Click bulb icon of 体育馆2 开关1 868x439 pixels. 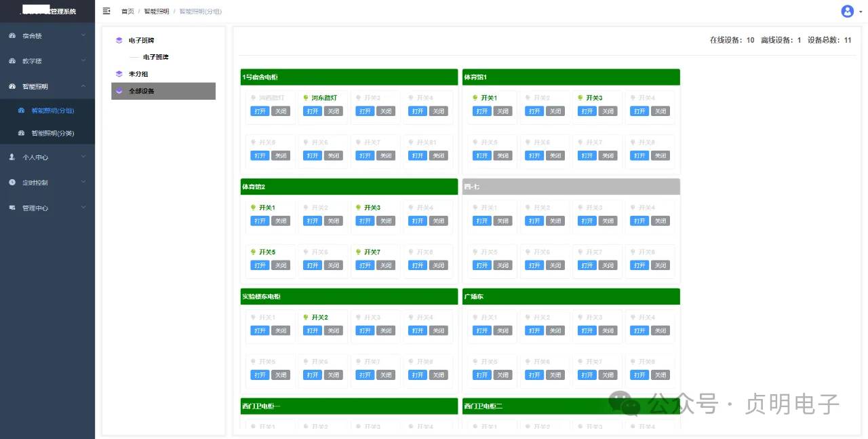pyautogui.click(x=254, y=208)
